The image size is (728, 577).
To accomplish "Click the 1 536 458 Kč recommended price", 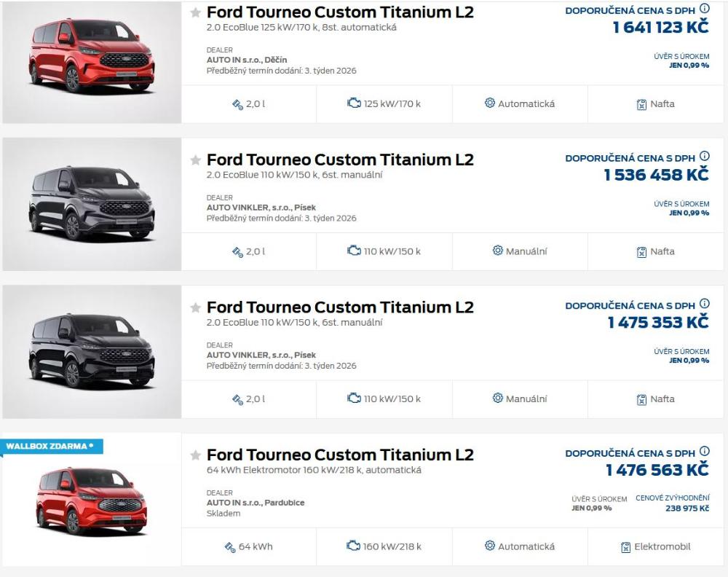I will [x=656, y=175].
